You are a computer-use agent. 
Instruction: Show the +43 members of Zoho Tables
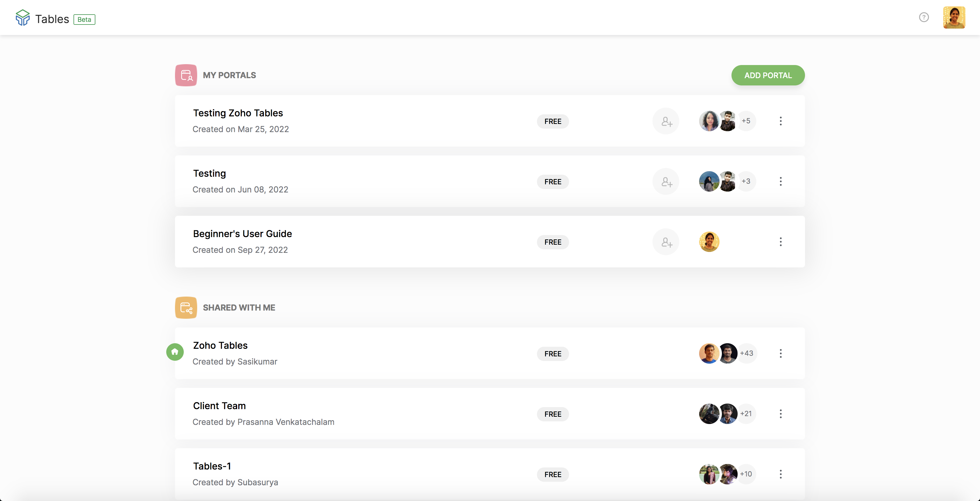pos(746,353)
